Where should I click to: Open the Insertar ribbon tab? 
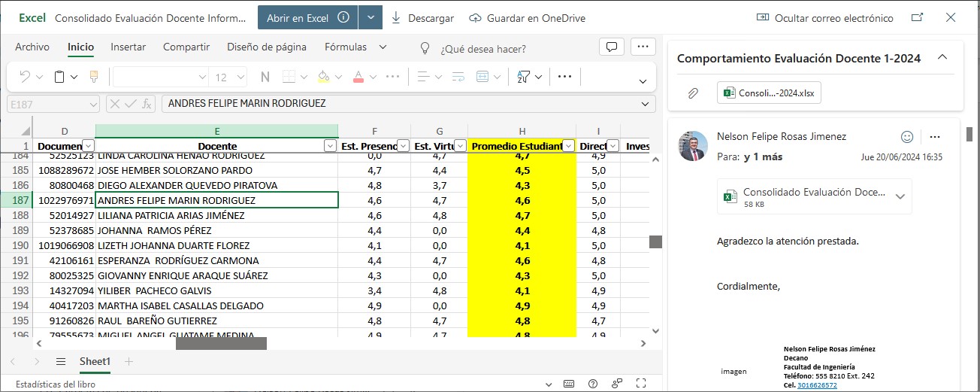point(129,47)
